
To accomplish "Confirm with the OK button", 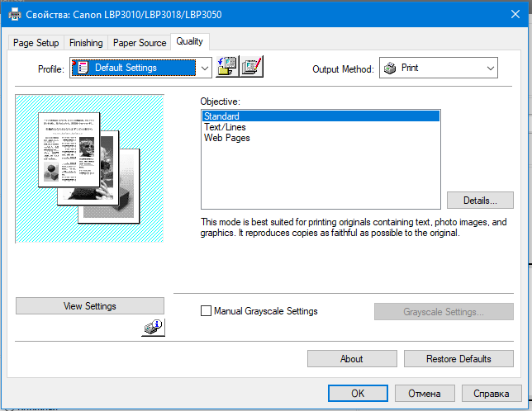I will click(x=358, y=394).
